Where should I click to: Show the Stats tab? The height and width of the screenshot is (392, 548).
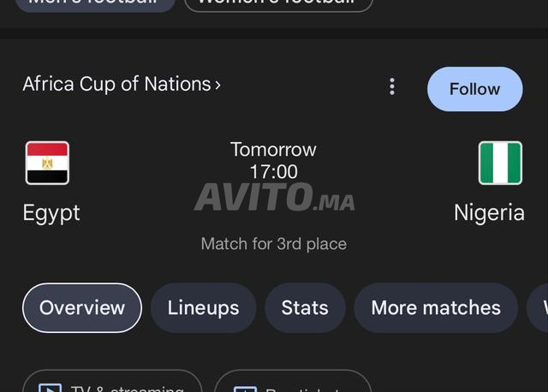coord(305,307)
